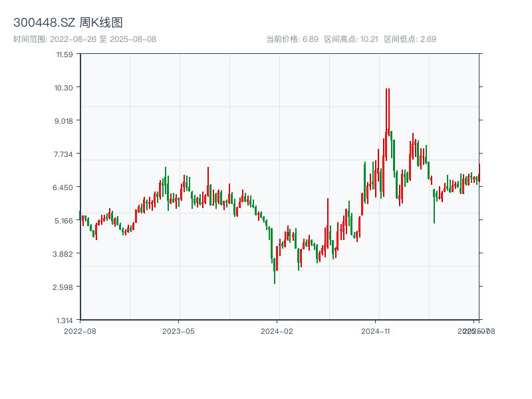Click the 5.166 y-axis label
This screenshot has width=532, height=399.
tap(64, 221)
